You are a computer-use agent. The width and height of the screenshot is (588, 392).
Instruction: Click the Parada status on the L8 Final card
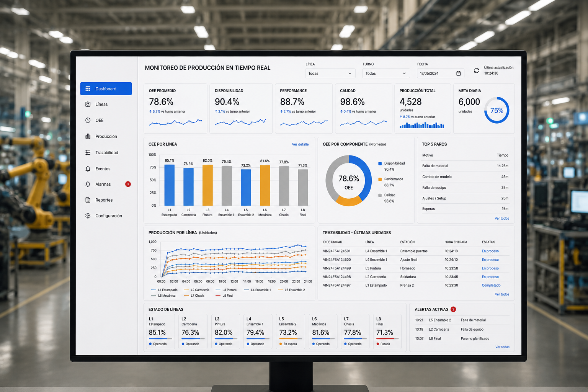tap(383, 344)
